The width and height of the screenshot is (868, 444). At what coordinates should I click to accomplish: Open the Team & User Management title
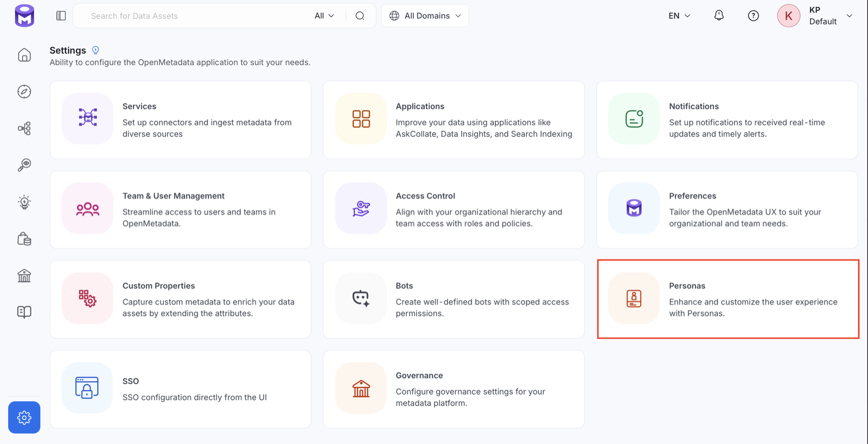174,196
